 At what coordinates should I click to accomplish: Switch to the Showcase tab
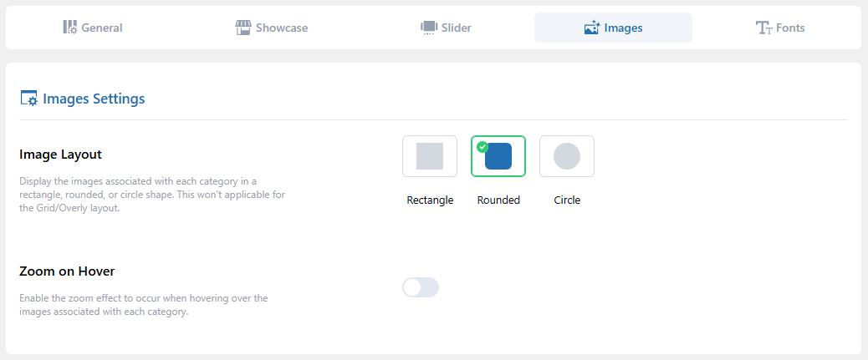click(271, 28)
